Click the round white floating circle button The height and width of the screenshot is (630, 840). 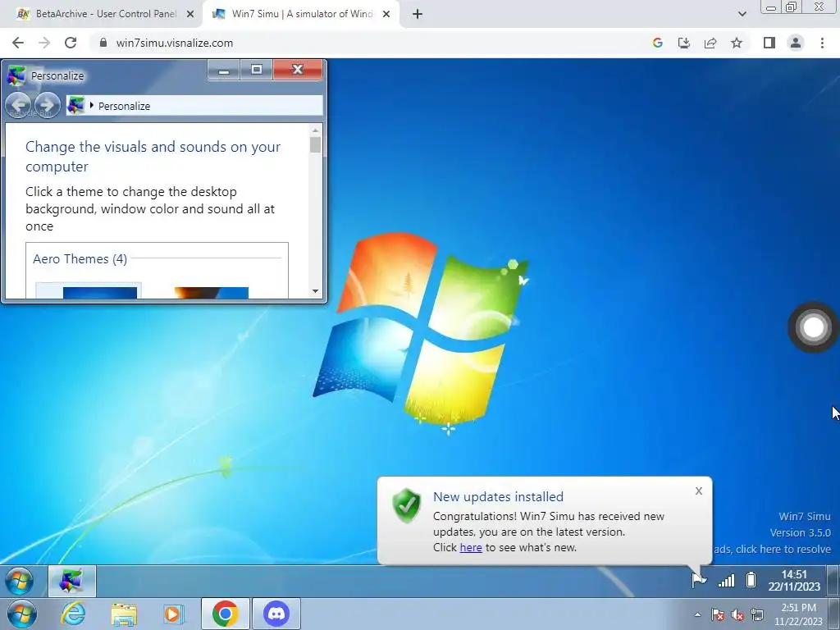[813, 327]
